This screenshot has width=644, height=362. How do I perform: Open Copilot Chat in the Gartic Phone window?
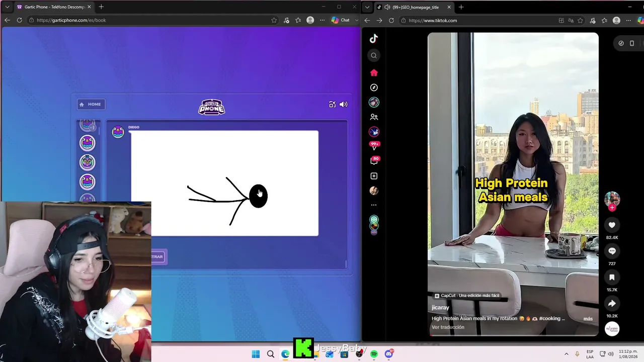[341, 20]
